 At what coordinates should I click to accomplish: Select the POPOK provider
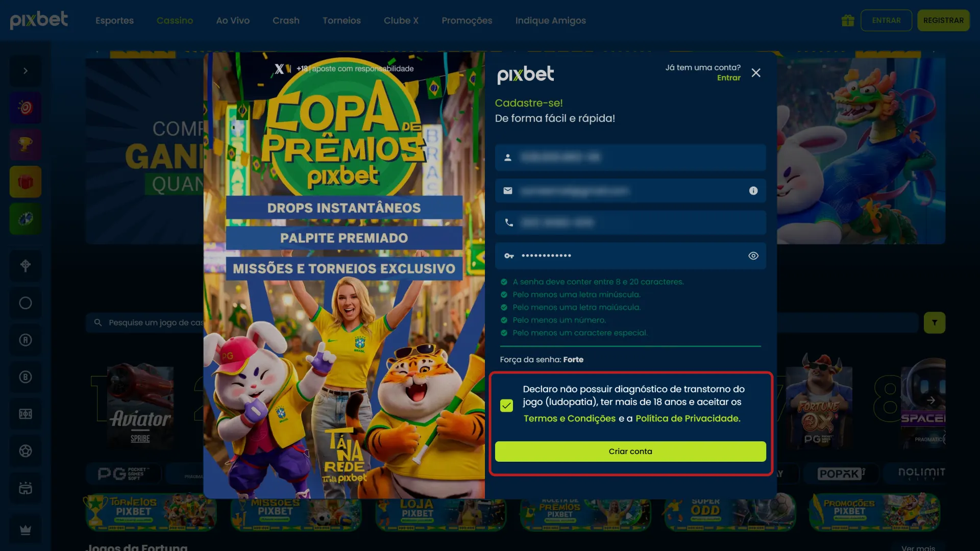[841, 474]
